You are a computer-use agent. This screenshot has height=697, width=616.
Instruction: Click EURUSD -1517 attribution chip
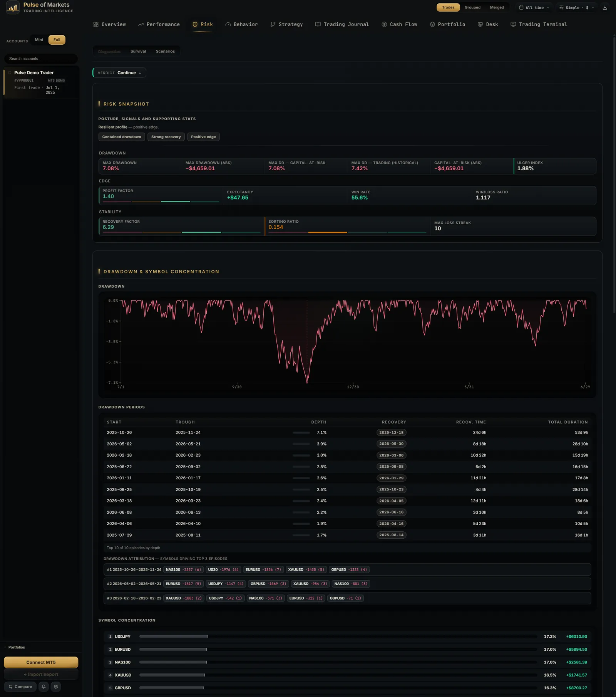tap(183, 584)
